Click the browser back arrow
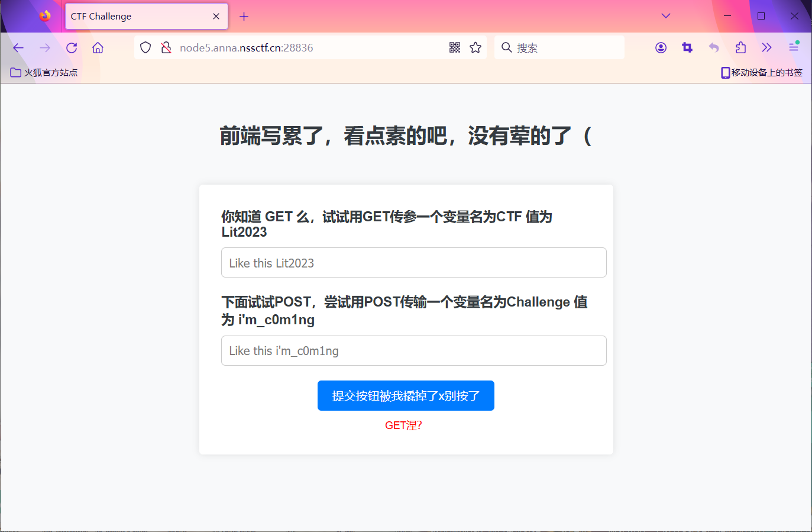Image resolution: width=812 pixels, height=532 pixels. [18, 48]
